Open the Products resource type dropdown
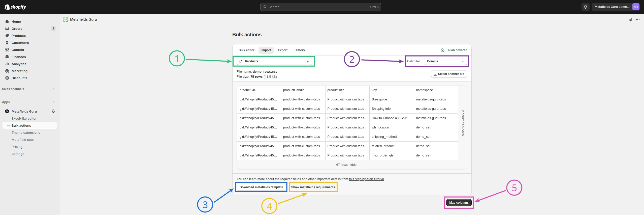This screenshot has width=644, height=215. 274,61
